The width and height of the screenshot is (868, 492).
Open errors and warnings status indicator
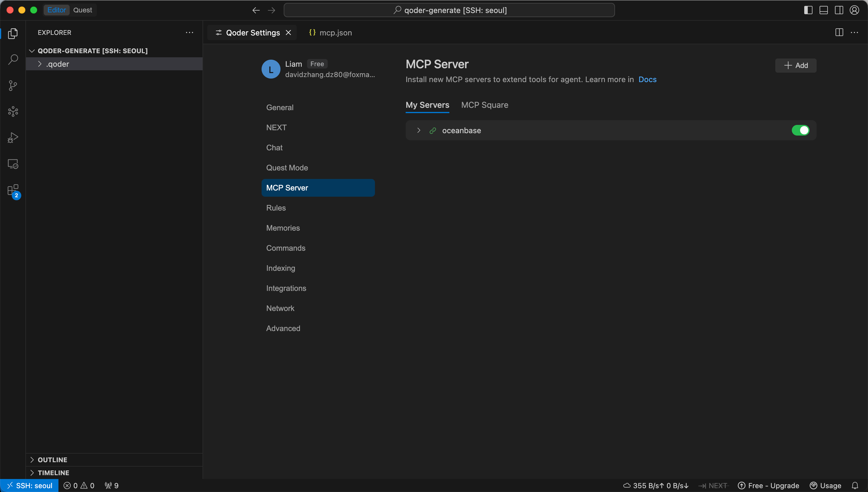tap(79, 486)
